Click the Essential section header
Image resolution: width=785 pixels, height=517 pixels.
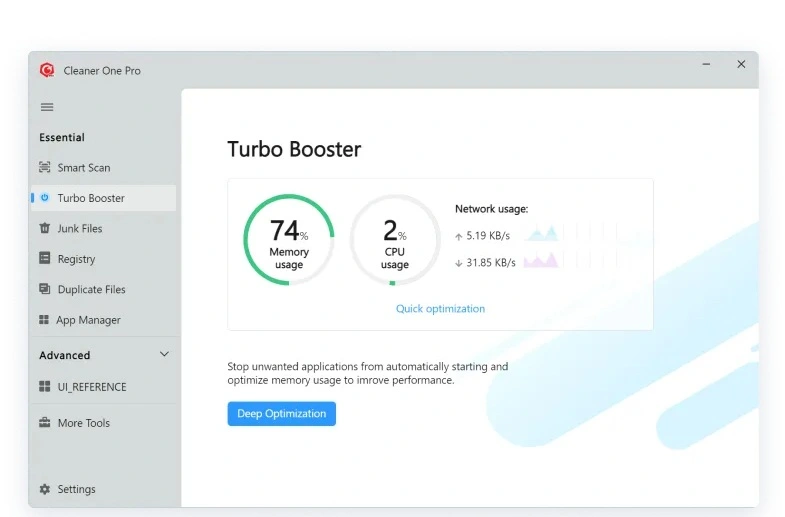tap(62, 137)
